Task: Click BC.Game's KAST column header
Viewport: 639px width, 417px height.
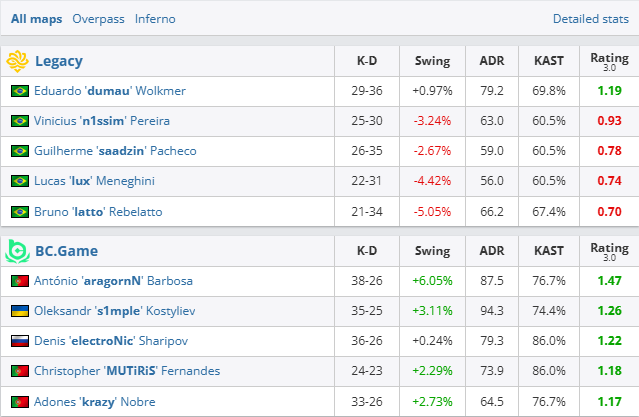Action: pos(549,251)
